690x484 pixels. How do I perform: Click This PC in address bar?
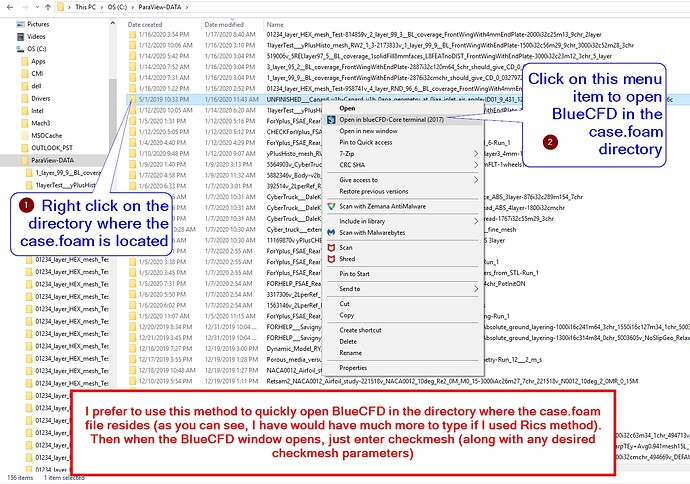85,7
